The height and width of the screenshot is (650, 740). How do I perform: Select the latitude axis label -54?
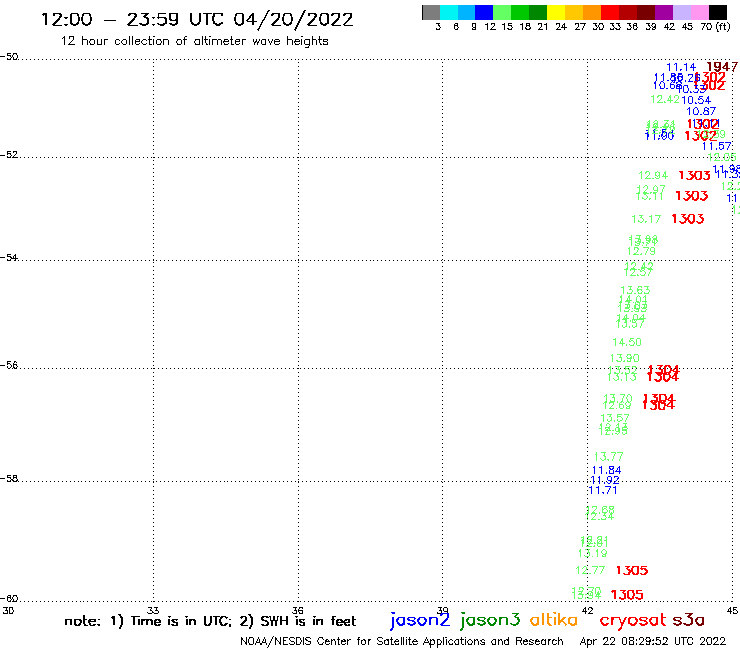pos(9,258)
